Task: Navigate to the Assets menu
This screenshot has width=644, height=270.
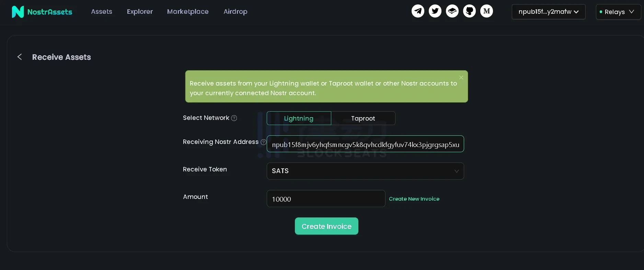Action: [x=102, y=12]
